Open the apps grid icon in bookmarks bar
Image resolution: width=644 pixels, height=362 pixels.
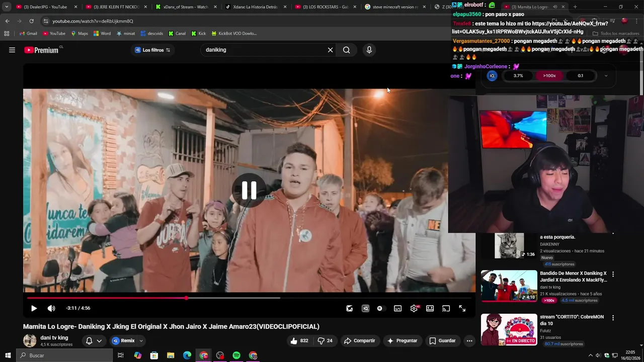click(x=7, y=33)
